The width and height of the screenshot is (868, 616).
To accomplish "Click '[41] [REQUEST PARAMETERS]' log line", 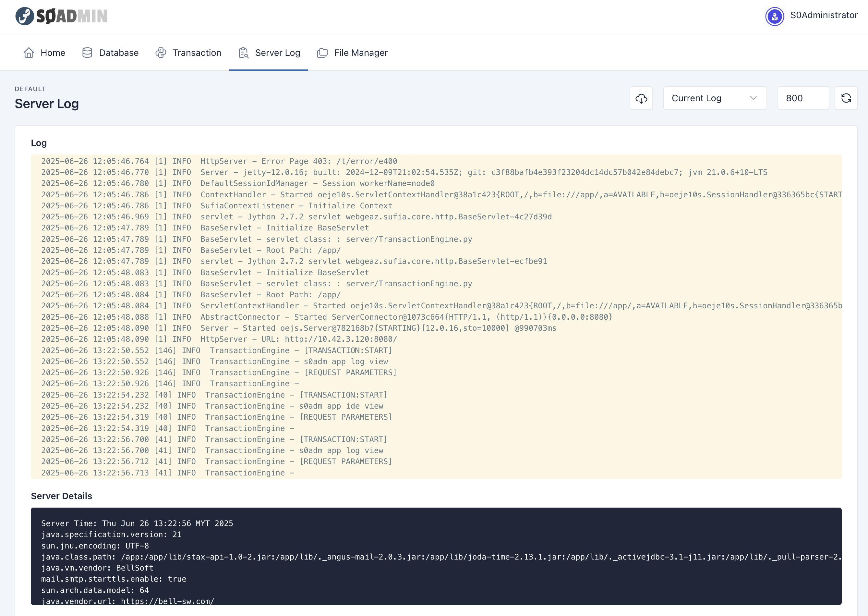I will click(x=216, y=461).
